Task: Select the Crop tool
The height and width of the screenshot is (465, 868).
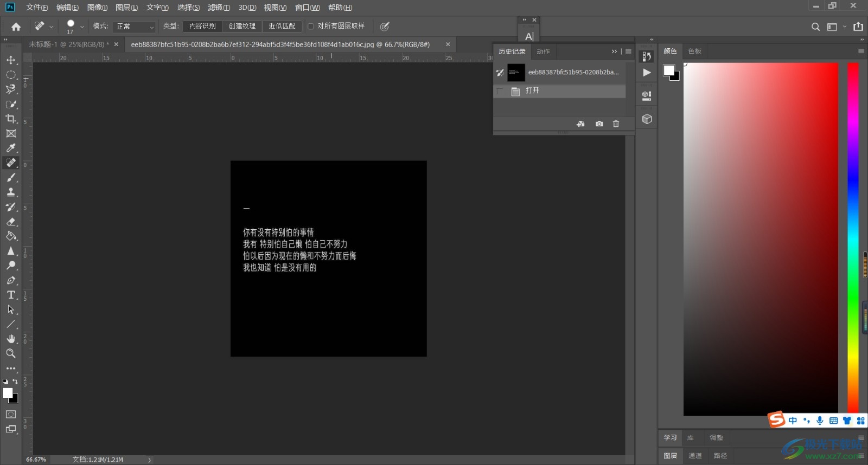Action: tap(11, 119)
